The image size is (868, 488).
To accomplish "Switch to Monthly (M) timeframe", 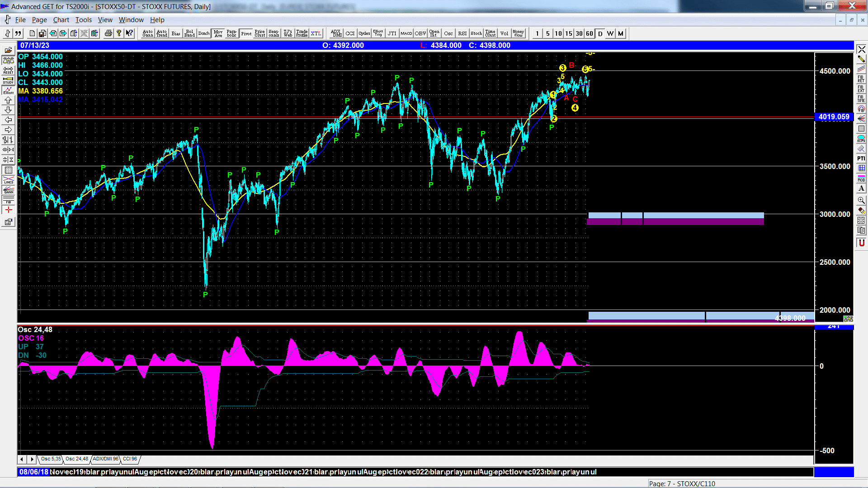I will pos(621,33).
